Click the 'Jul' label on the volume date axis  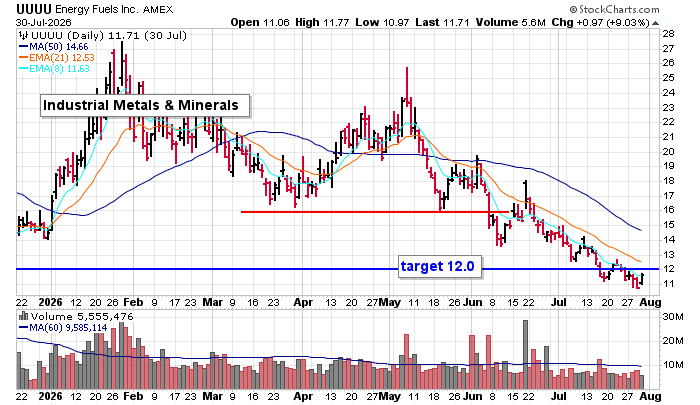558,396
